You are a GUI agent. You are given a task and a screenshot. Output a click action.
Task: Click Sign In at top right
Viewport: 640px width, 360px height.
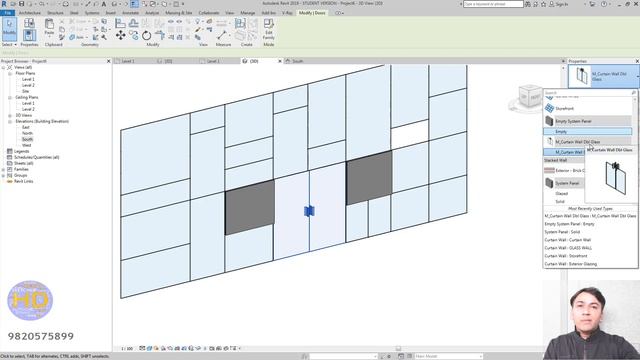pos(562,4)
